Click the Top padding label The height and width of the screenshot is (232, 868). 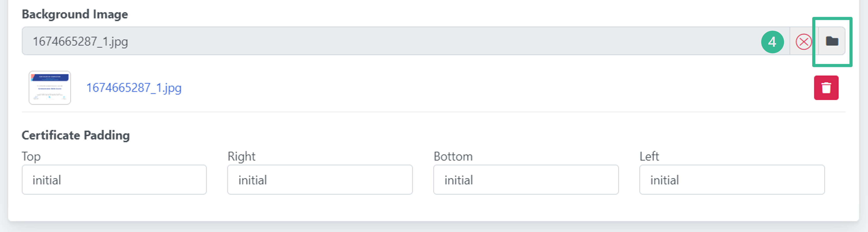click(31, 157)
